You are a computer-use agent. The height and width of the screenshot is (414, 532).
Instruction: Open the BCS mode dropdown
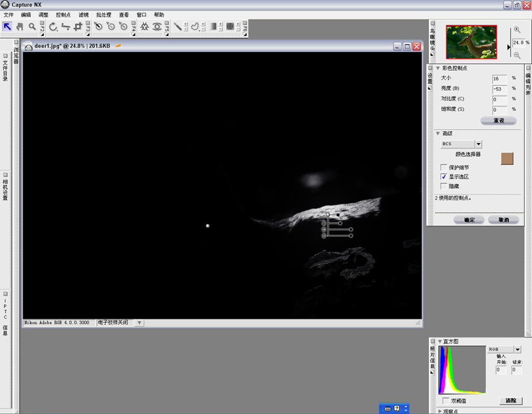pos(478,144)
